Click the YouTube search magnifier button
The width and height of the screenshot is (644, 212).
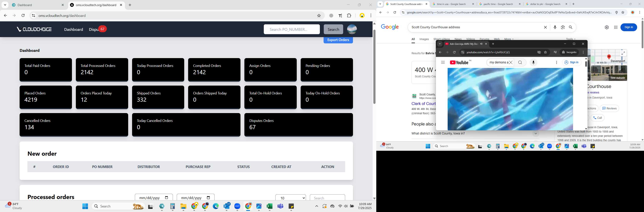[520, 62]
